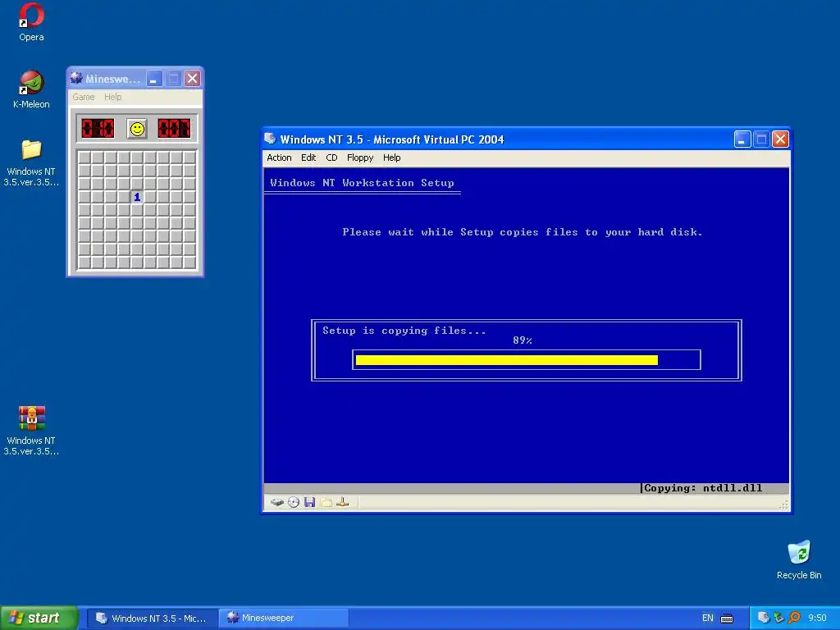Click the 'Copying: ntdll.dll' status text
840x630 pixels.
coord(703,488)
